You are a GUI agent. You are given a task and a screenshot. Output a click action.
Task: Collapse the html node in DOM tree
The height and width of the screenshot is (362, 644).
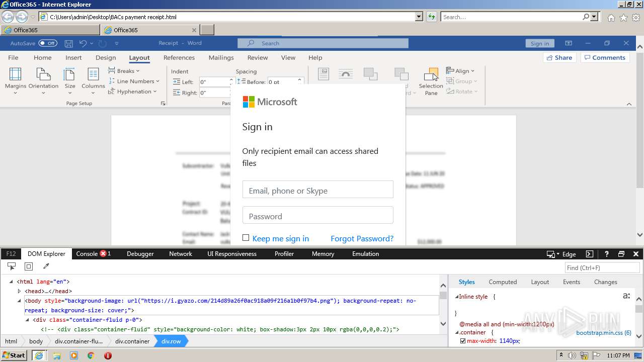point(11,282)
